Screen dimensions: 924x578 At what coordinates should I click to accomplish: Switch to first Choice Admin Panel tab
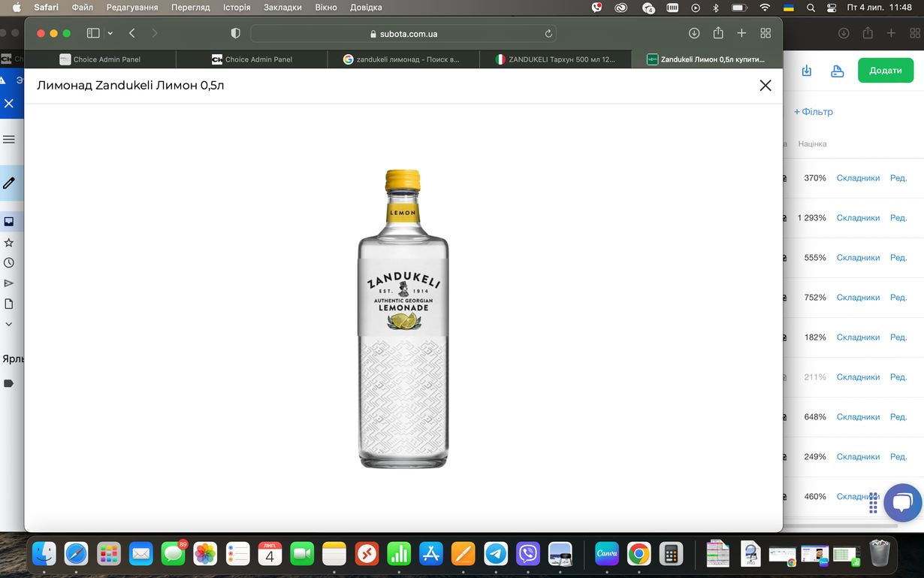coord(100,59)
